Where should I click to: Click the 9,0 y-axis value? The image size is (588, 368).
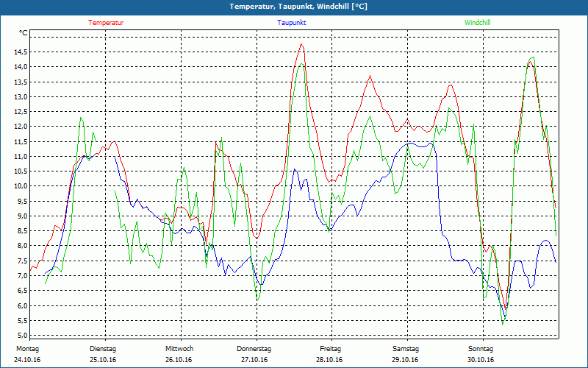[22, 216]
